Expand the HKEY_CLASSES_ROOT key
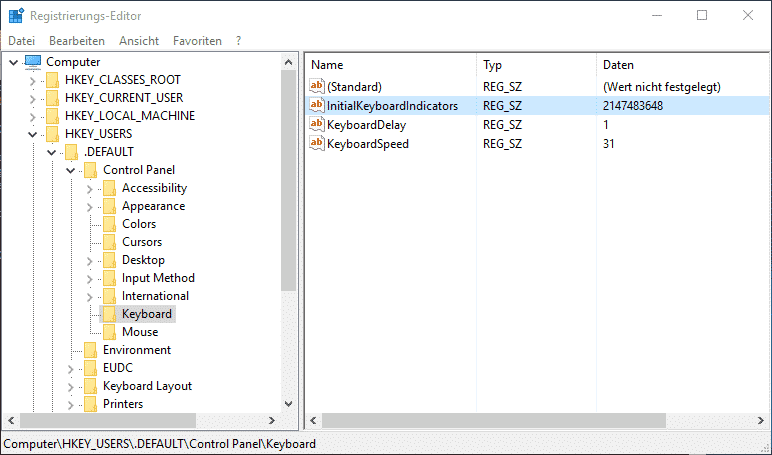 32,80
